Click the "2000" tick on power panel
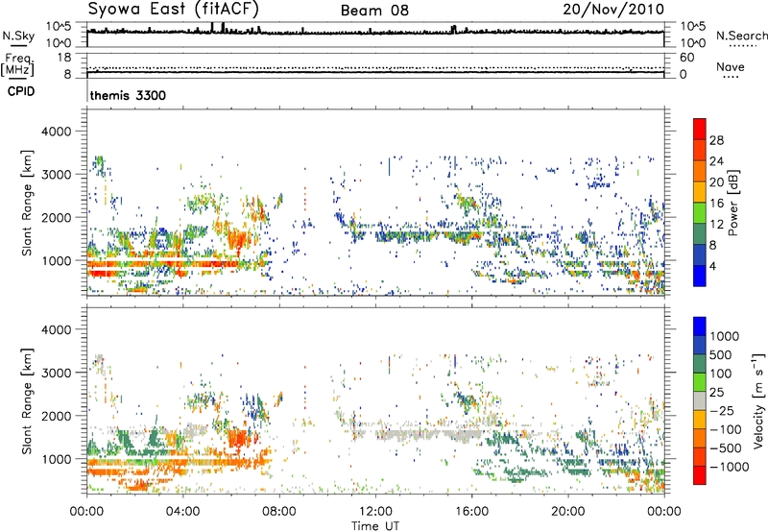768x532 pixels. (57, 217)
